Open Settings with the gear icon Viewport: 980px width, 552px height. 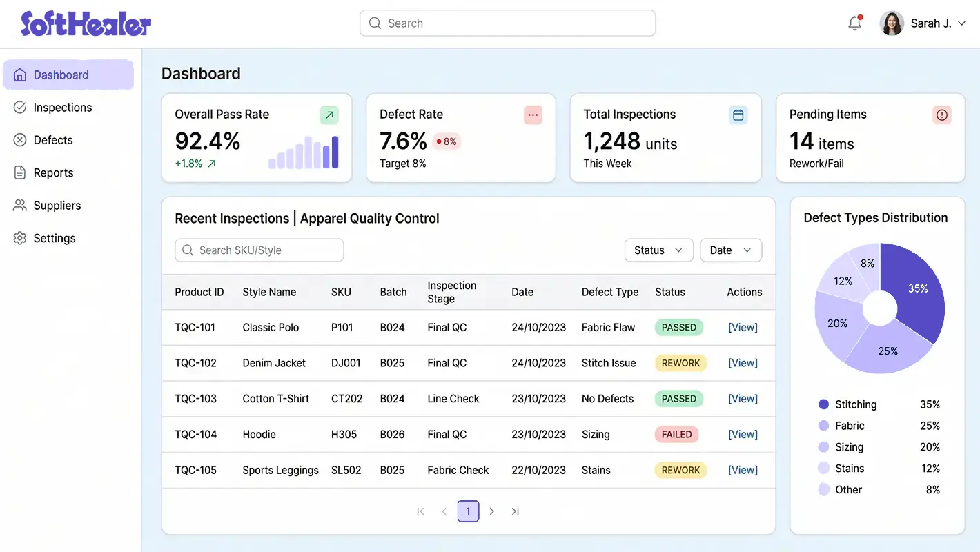pyautogui.click(x=19, y=237)
